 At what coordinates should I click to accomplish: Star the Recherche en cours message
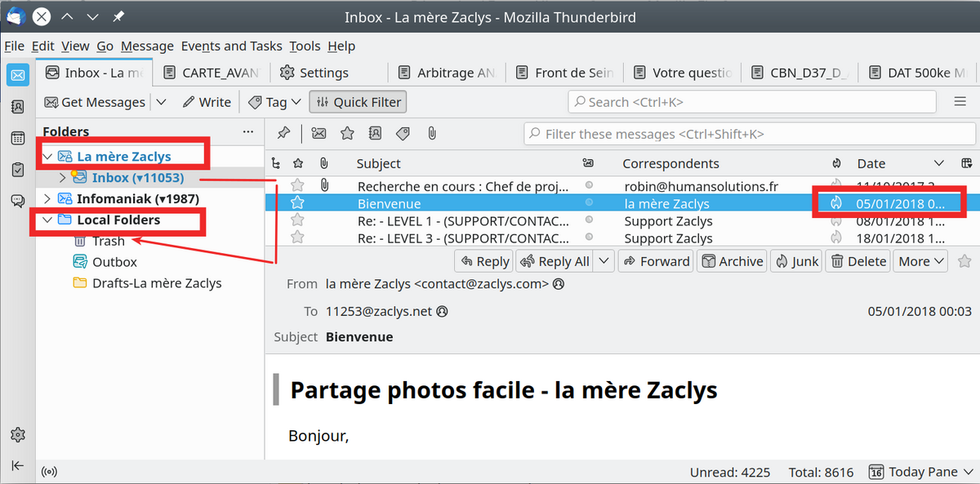[298, 186]
